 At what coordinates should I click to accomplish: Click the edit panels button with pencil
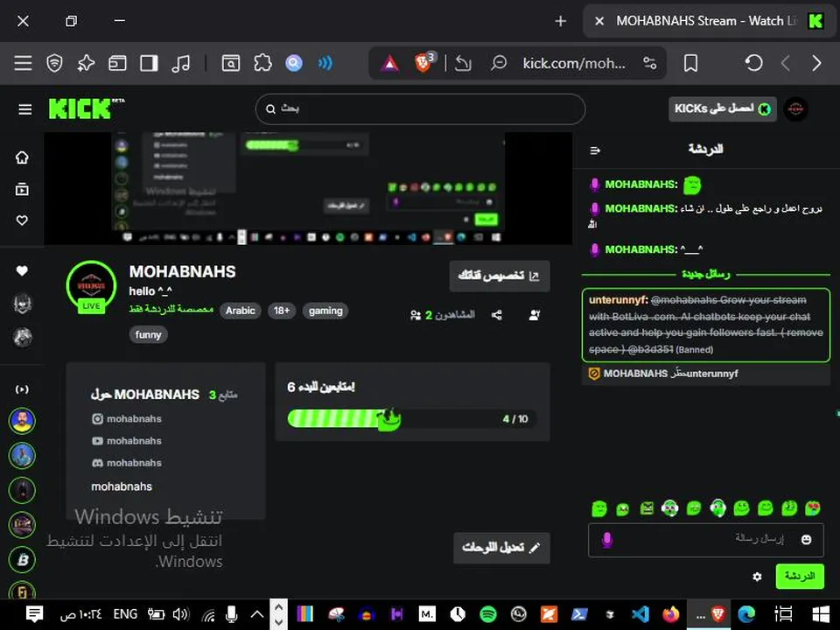coord(501,548)
